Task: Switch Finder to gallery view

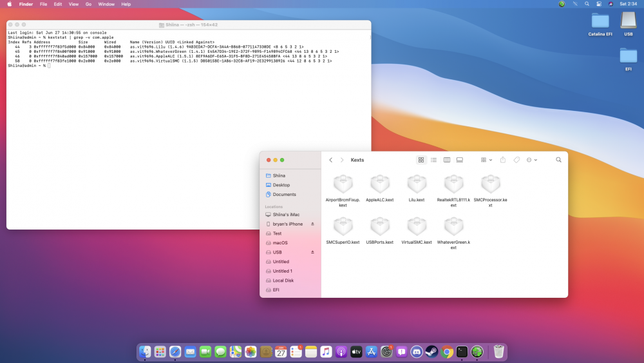Action: click(x=460, y=160)
